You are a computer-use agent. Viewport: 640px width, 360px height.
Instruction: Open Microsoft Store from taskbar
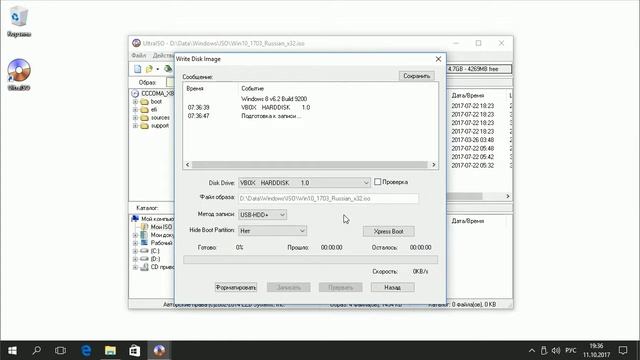pyautogui.click(x=135, y=350)
